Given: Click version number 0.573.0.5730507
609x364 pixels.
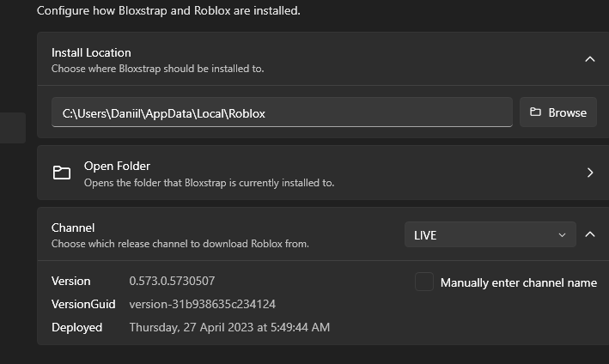Looking at the screenshot, I should click(x=172, y=281).
